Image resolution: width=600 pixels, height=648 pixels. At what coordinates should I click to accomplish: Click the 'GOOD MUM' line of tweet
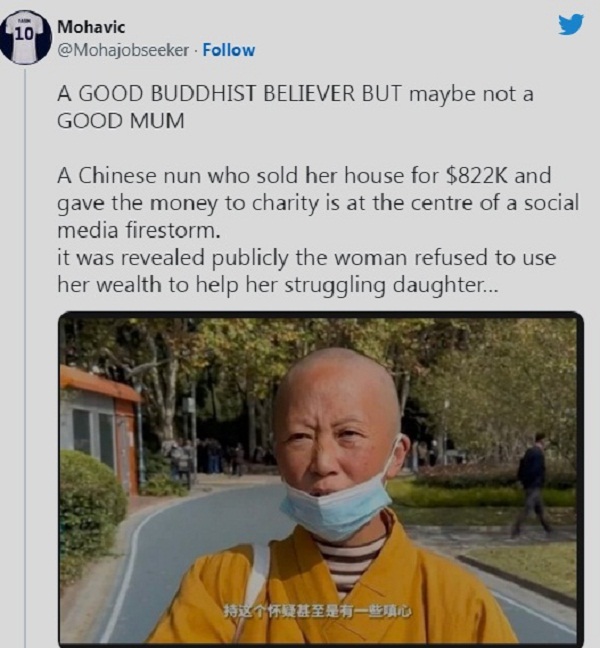(121, 121)
